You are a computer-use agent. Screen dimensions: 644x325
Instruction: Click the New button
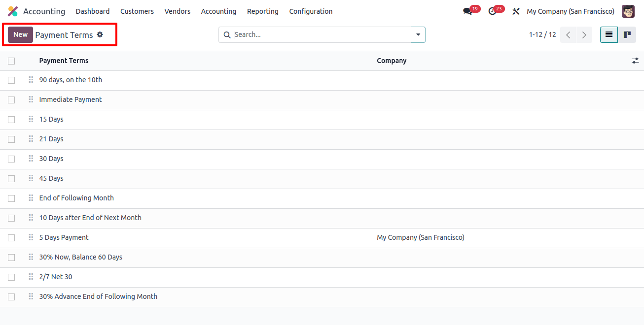20,34
